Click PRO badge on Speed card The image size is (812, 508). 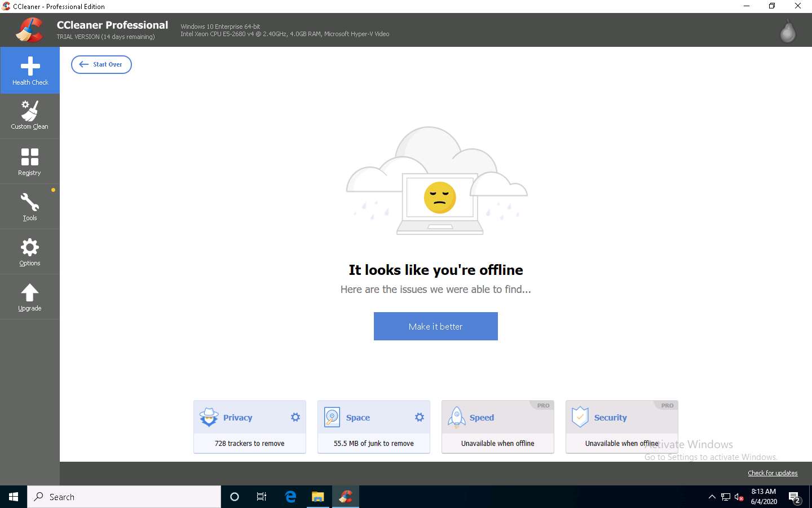543,405
